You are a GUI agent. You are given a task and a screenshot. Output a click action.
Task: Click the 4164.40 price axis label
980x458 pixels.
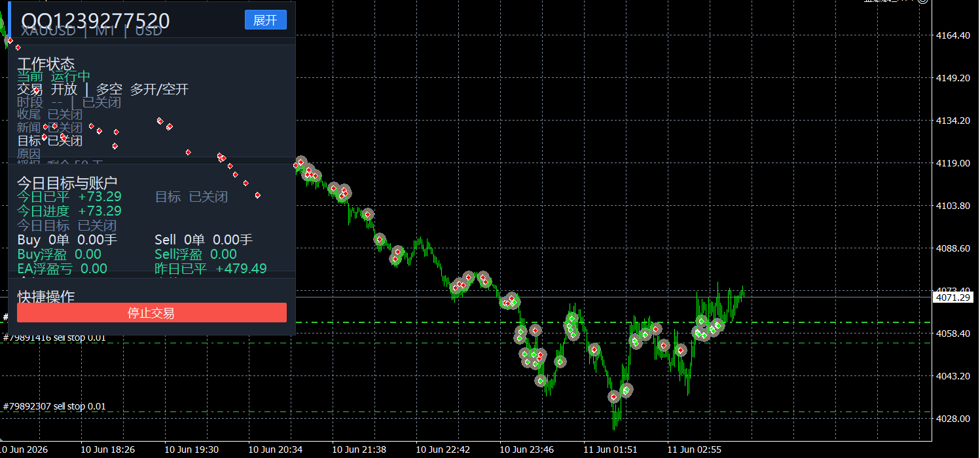(954, 35)
